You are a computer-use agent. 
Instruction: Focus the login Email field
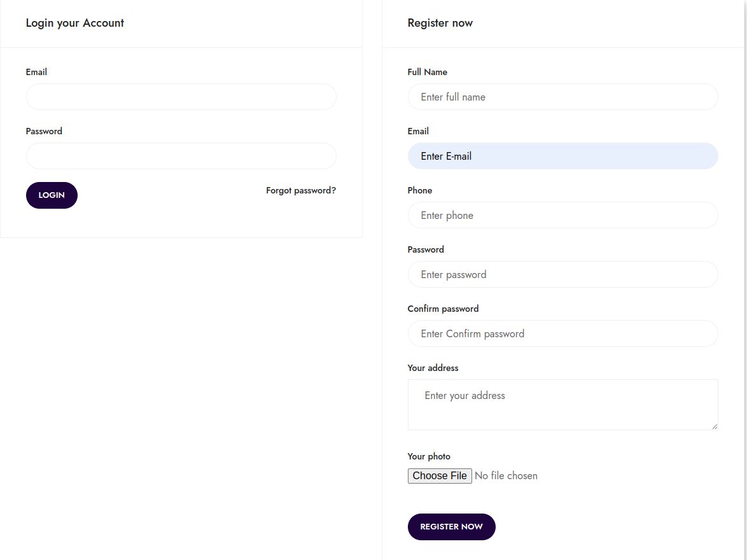[181, 97]
